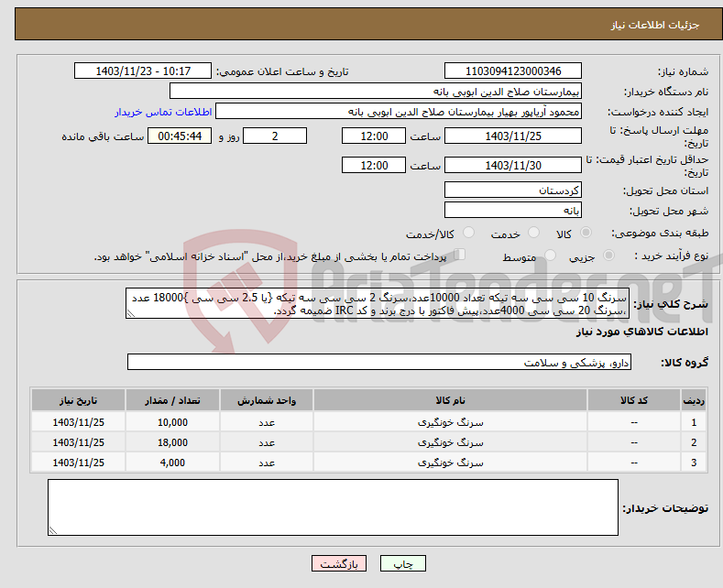Image resolution: width=723 pixels, height=588 pixels.
Task: Click the نام کالا column header
Action: [x=450, y=400]
